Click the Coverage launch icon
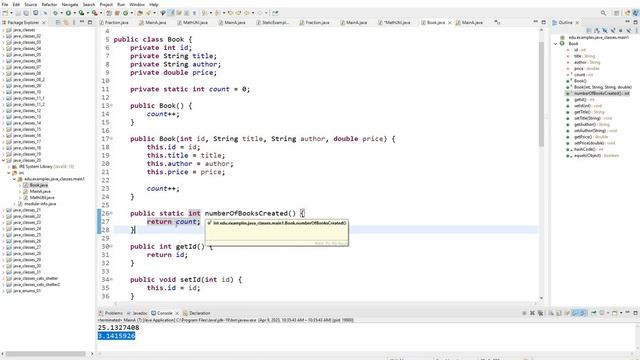The width and height of the screenshot is (640, 360). click(x=81, y=13)
